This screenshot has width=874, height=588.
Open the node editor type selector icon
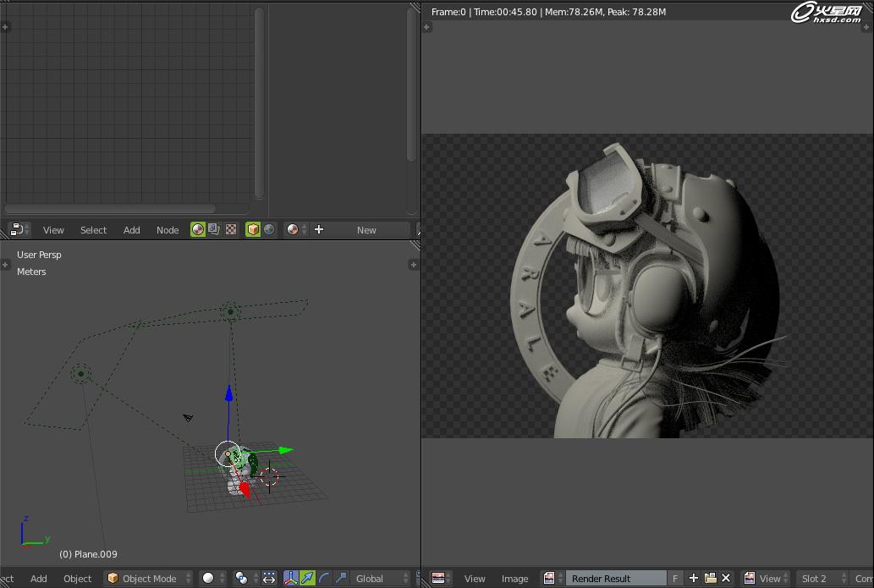(19, 229)
